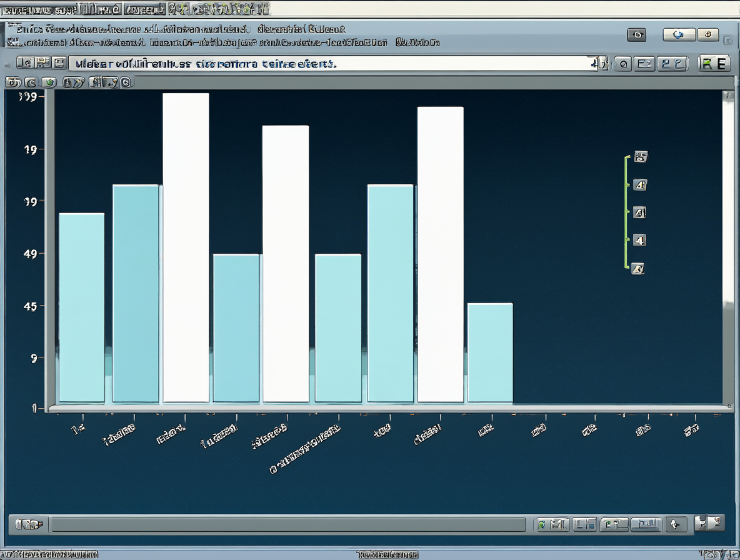Image resolution: width=740 pixels, height=560 pixels.
Task: Click the vertical scrollbar at the chart's right edge
Action: [727, 247]
